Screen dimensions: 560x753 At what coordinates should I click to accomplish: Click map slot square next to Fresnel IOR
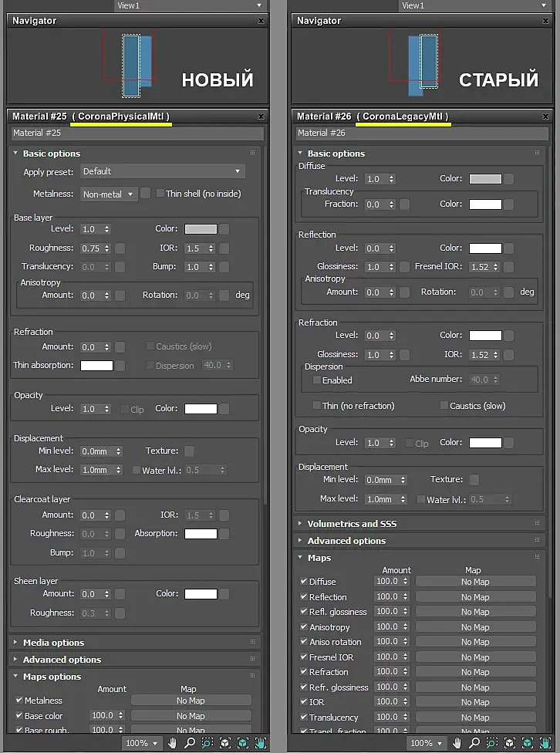pos(509,266)
